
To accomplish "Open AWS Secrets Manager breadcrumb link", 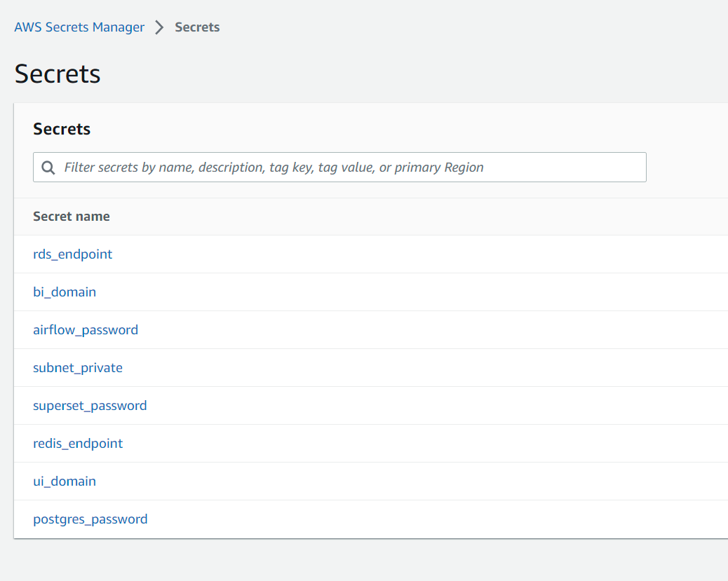I will pos(79,27).
